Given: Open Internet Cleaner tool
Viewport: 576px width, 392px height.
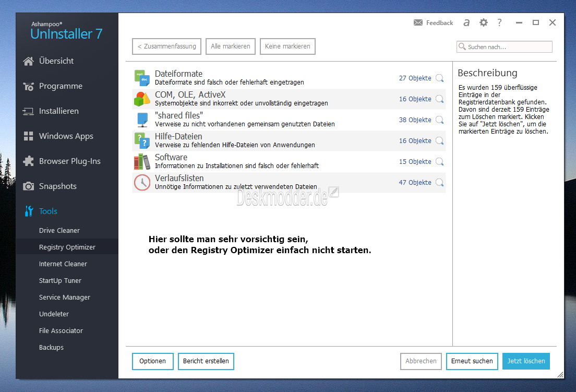Looking at the screenshot, I should pyautogui.click(x=63, y=264).
